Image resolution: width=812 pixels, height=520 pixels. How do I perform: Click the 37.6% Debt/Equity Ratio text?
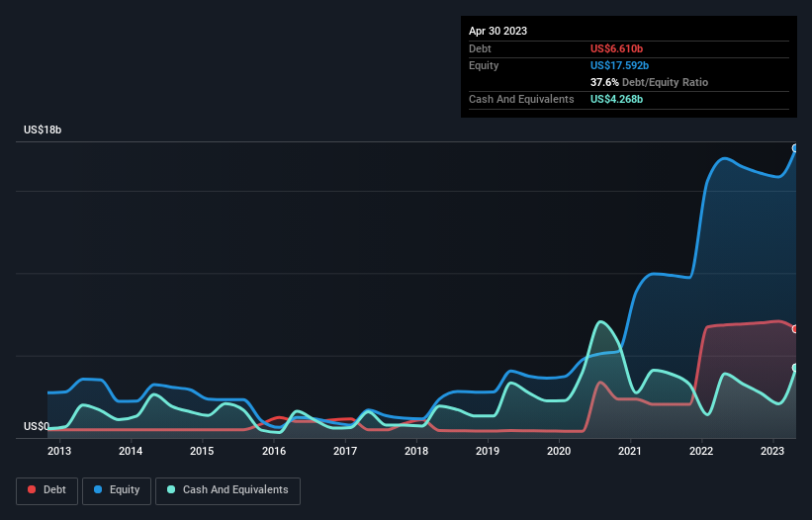pyautogui.click(x=649, y=82)
